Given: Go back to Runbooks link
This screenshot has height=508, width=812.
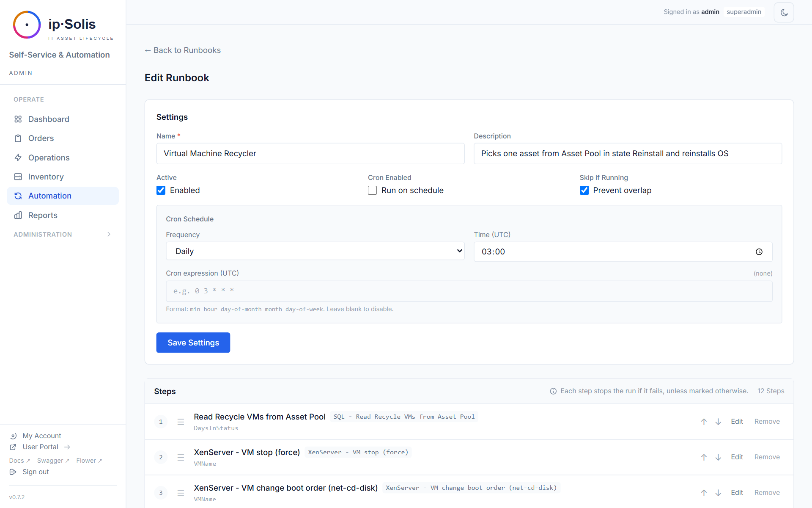Looking at the screenshot, I should [x=183, y=50].
